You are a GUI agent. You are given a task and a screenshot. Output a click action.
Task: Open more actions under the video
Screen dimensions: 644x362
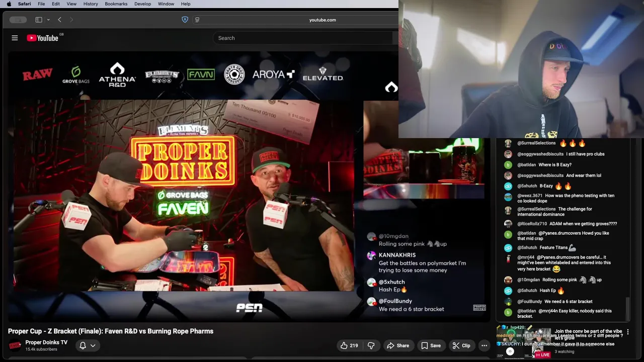(x=484, y=345)
